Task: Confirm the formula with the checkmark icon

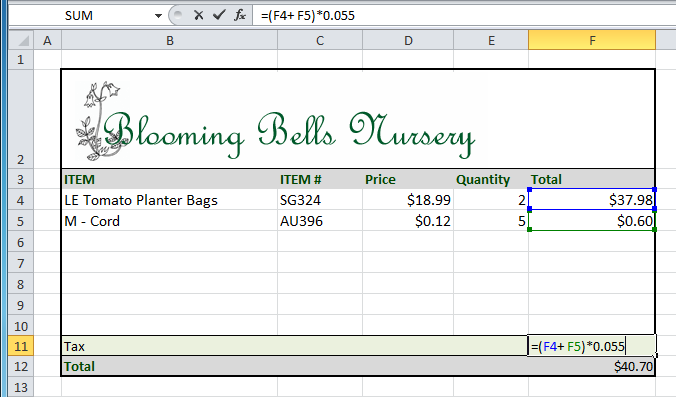Action: (x=219, y=16)
